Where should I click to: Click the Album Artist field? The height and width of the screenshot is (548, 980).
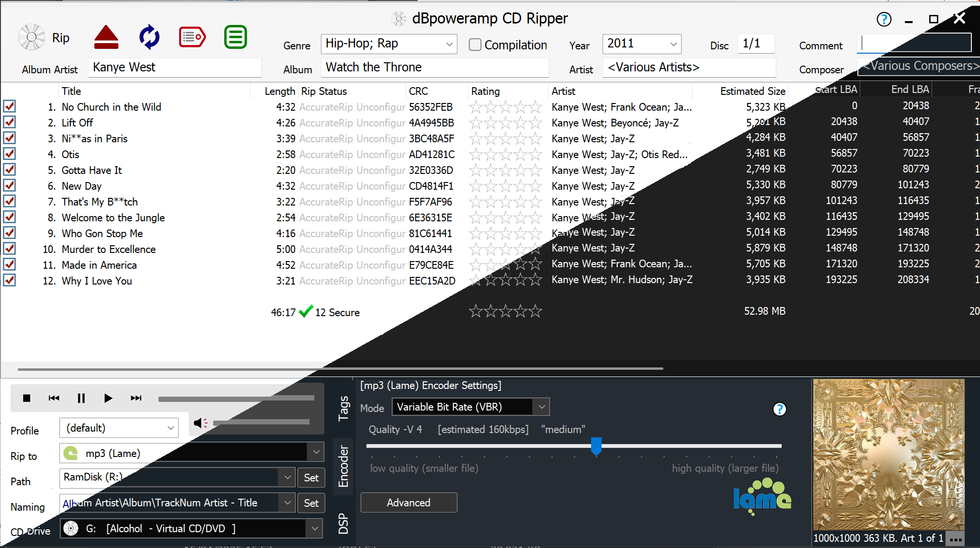click(175, 68)
